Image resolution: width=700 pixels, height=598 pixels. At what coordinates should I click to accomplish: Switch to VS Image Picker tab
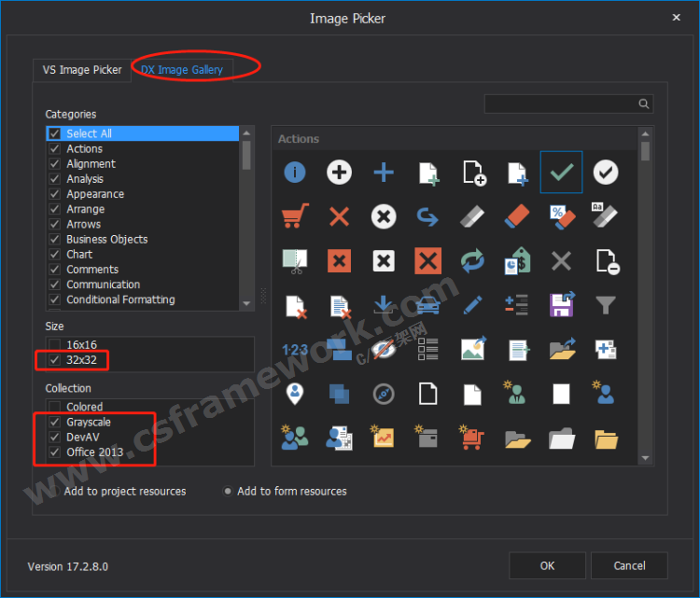point(82,70)
